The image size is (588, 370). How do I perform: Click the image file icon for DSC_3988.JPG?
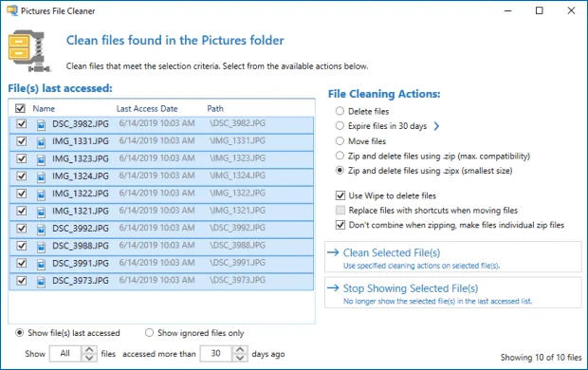point(41,247)
